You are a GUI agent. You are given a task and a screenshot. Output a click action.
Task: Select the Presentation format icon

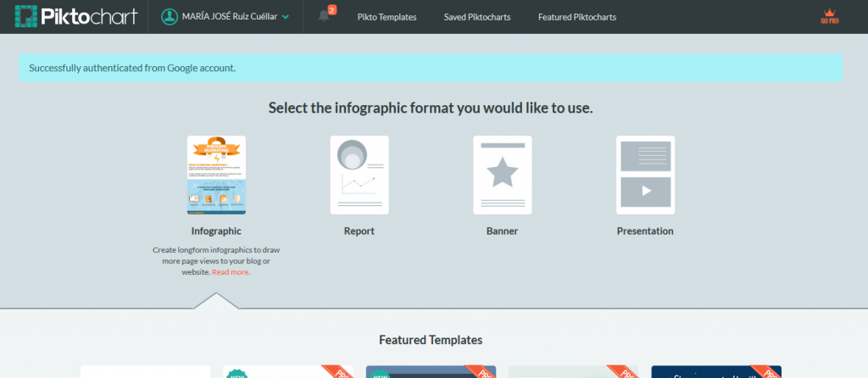pyautogui.click(x=645, y=175)
